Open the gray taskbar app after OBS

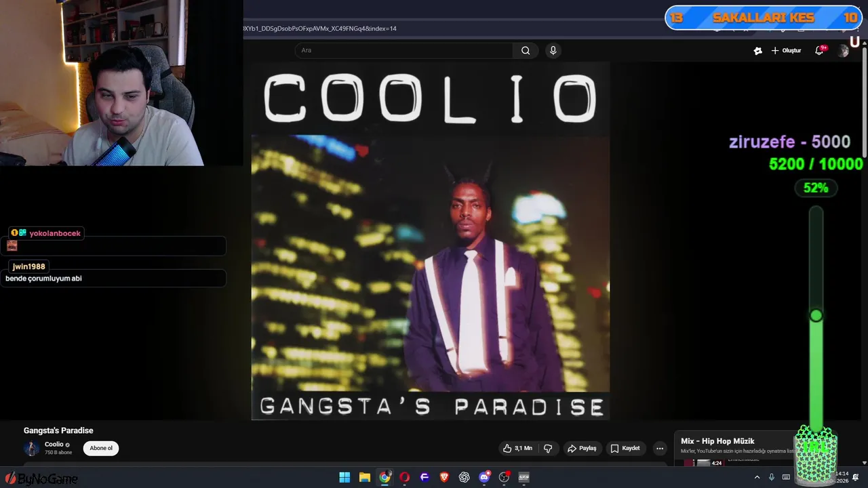point(524,477)
